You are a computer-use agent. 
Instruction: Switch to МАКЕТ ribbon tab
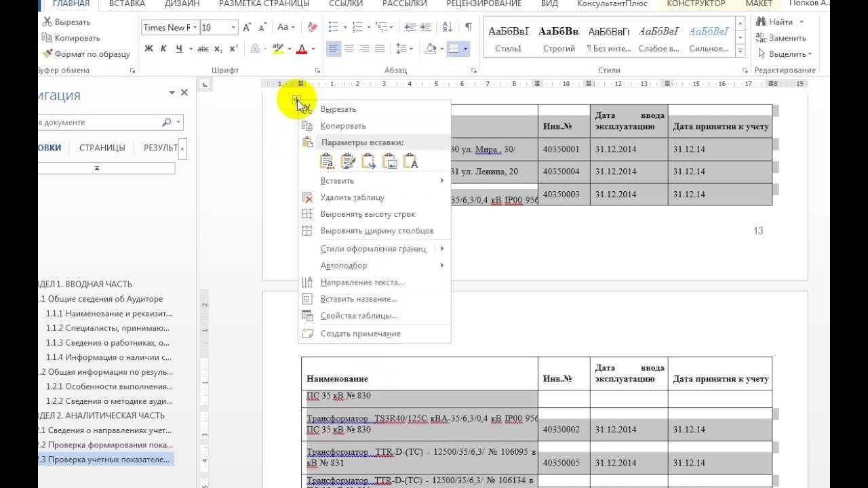click(759, 3)
